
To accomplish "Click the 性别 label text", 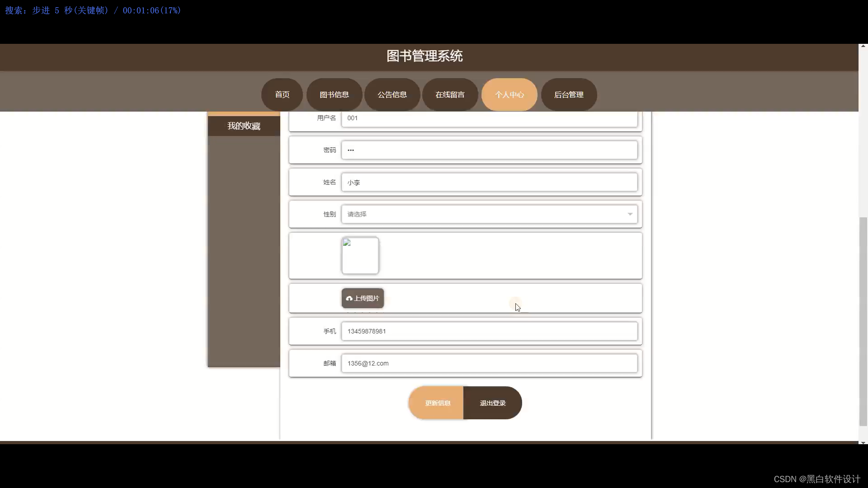I will coord(330,214).
